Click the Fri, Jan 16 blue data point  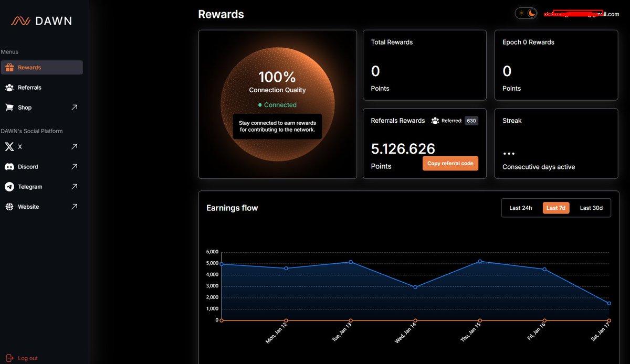click(544, 269)
